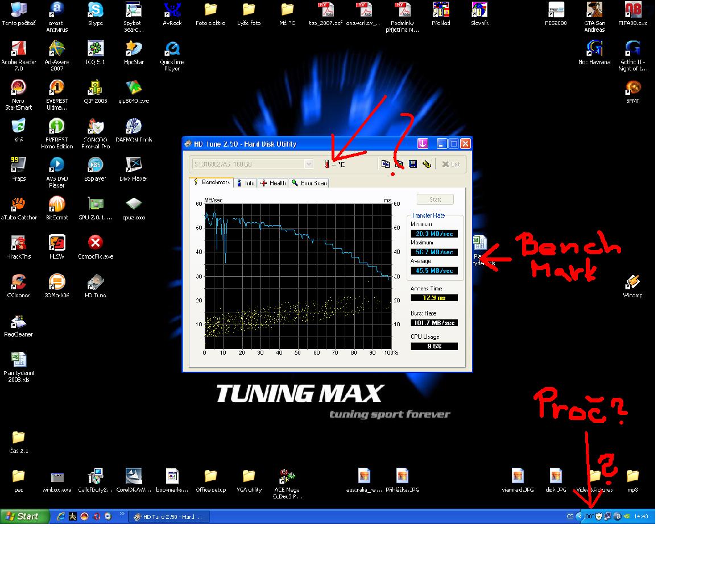Select the Office setup folder
Screen dimensions: 728x582
click(x=210, y=480)
